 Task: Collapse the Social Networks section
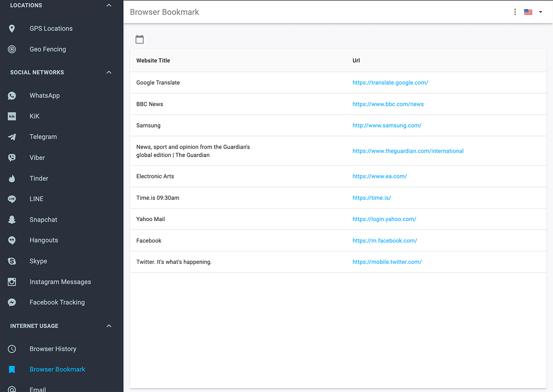pos(109,73)
